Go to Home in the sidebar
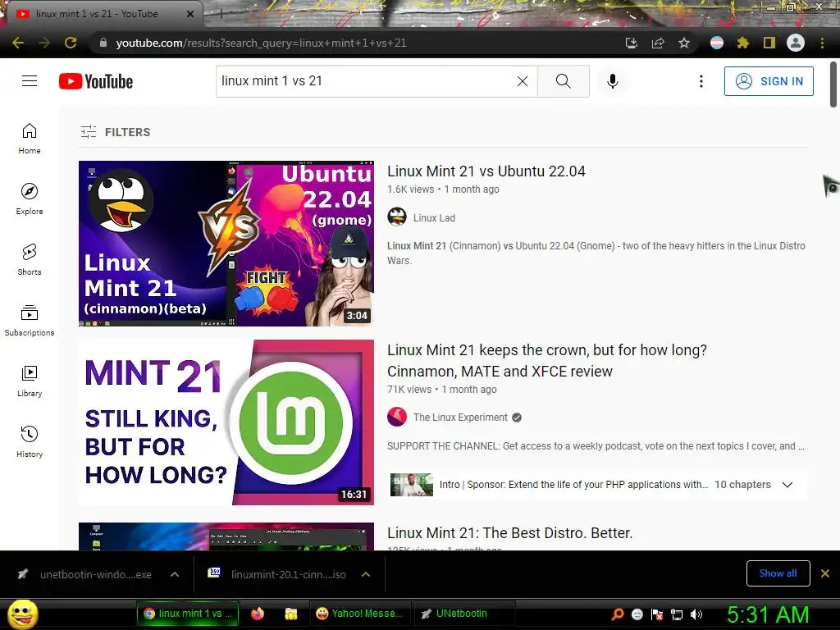 click(x=30, y=139)
